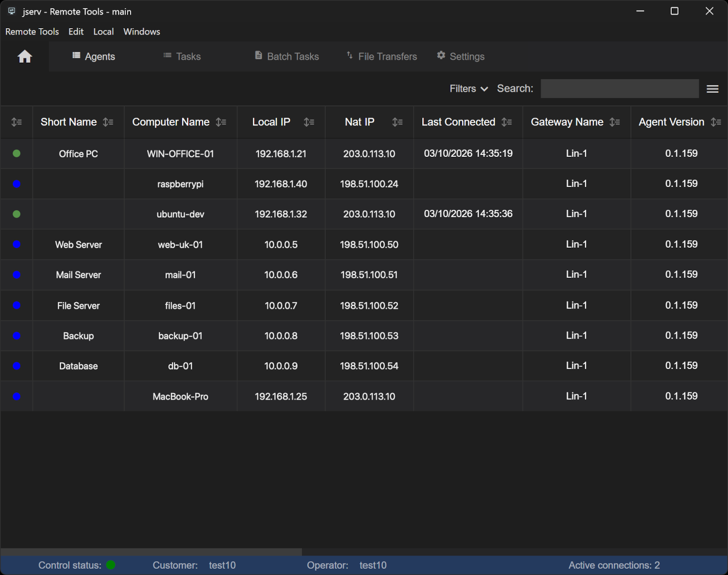Screen dimensions: 728x575
Task: Click the blue status dot for web-uk-01
Action: pyautogui.click(x=17, y=244)
